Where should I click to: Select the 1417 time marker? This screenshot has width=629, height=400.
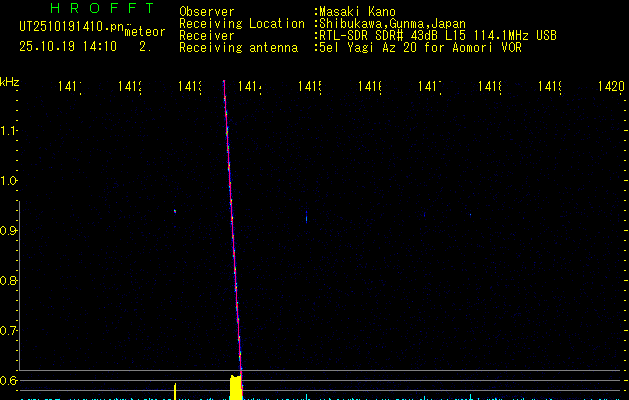tap(430, 88)
